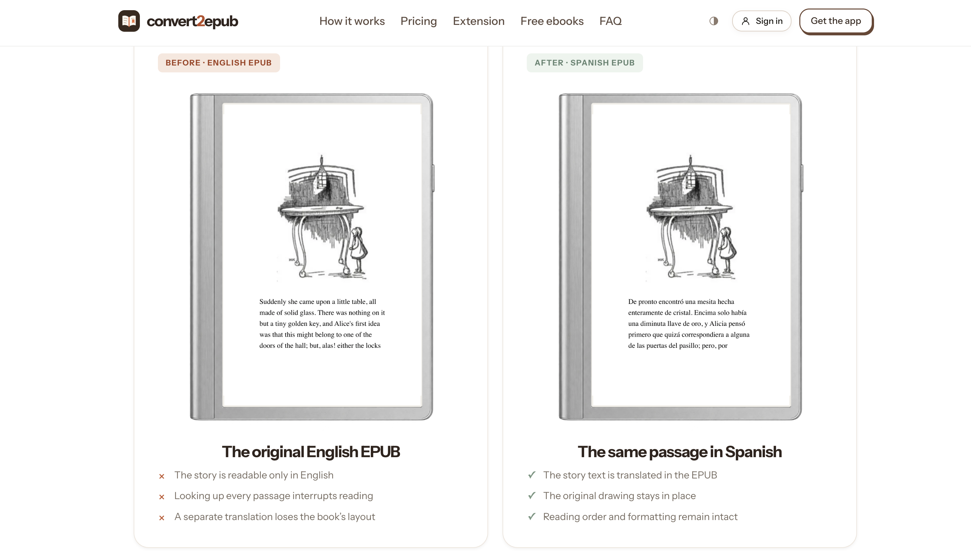Viewport: 971px width, 560px height.
Task: Click the X icon beside 'Looking up every passage'
Action: (x=162, y=497)
